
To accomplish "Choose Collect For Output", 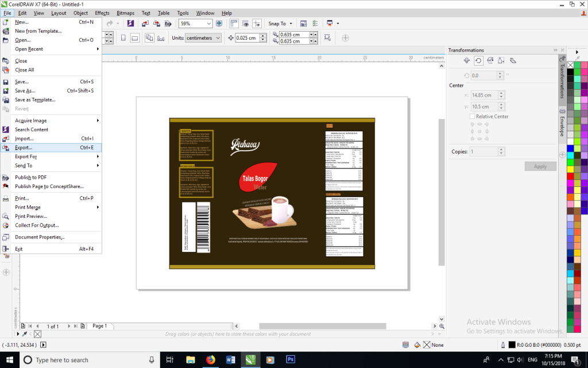I will tap(51, 225).
